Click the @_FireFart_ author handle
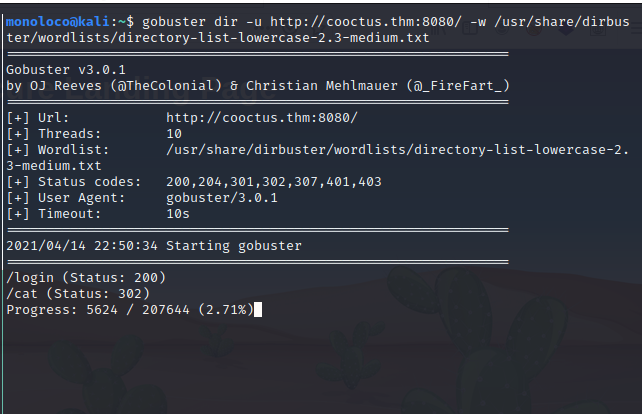This screenshot has width=642, height=414. pyautogui.click(x=458, y=86)
